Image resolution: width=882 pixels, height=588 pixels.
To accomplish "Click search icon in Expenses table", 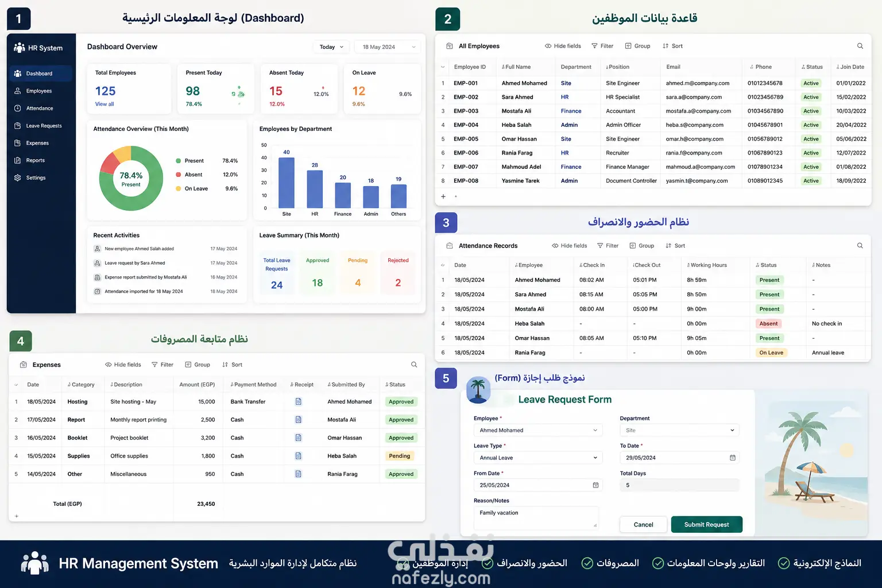I will point(414,365).
